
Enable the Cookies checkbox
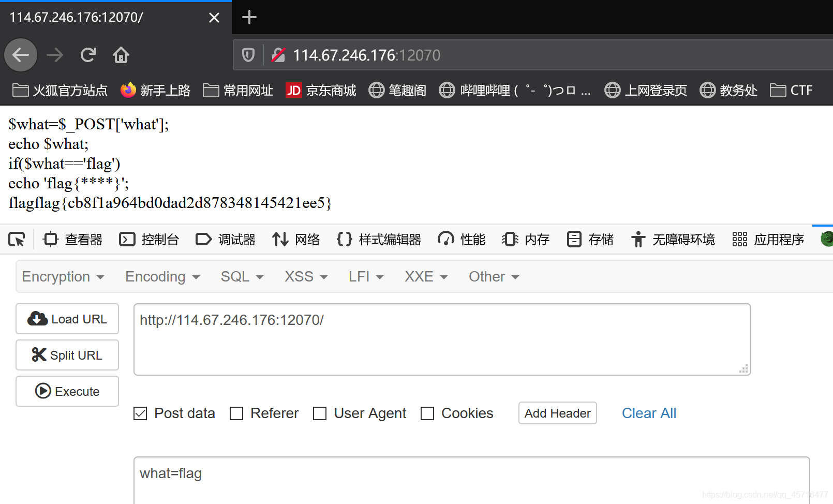pos(427,413)
